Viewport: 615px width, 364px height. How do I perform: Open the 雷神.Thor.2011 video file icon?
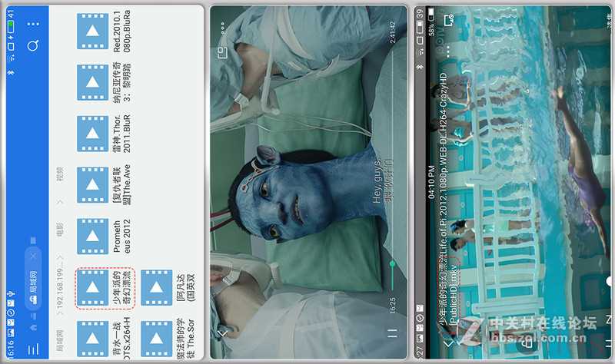pyautogui.click(x=92, y=134)
